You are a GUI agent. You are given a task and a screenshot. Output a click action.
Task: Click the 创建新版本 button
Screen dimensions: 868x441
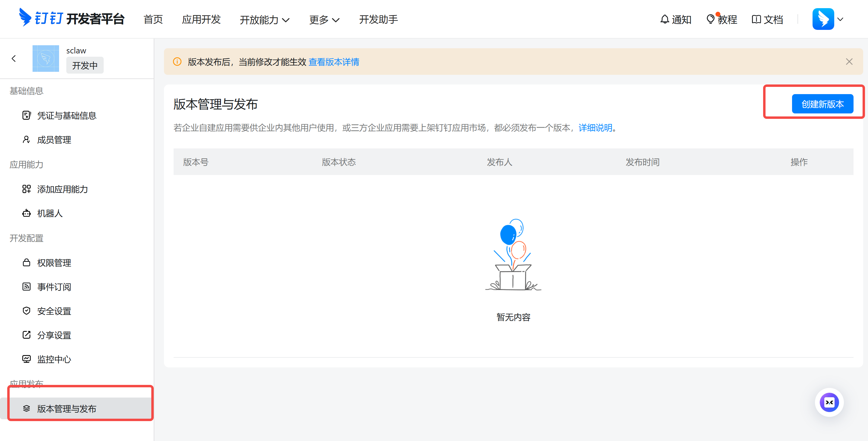pos(822,104)
